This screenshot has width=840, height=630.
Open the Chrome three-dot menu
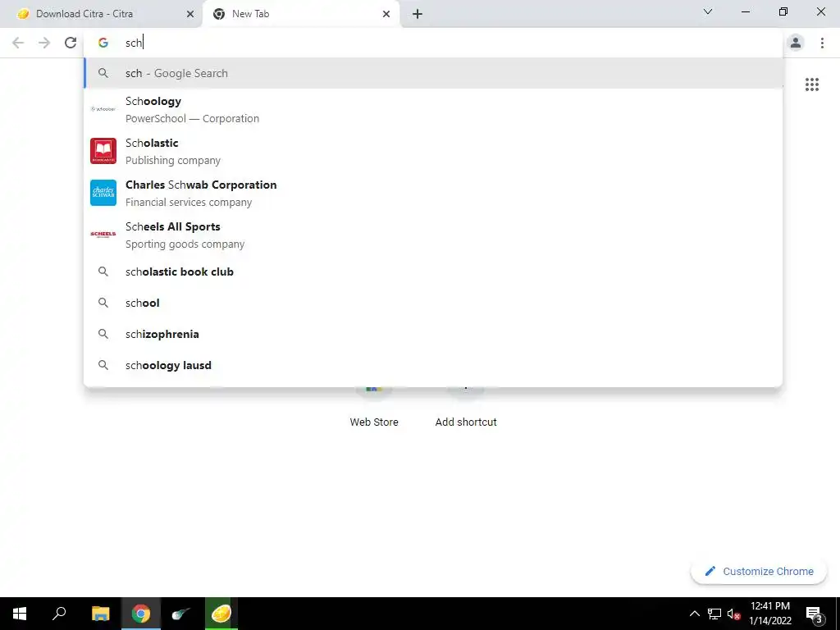click(822, 43)
